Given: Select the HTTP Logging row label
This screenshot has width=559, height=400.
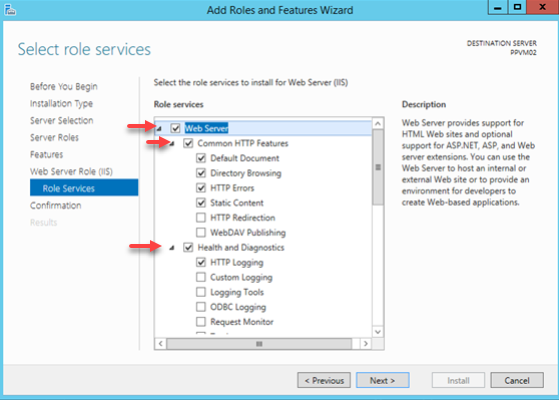Looking at the screenshot, I should [237, 263].
